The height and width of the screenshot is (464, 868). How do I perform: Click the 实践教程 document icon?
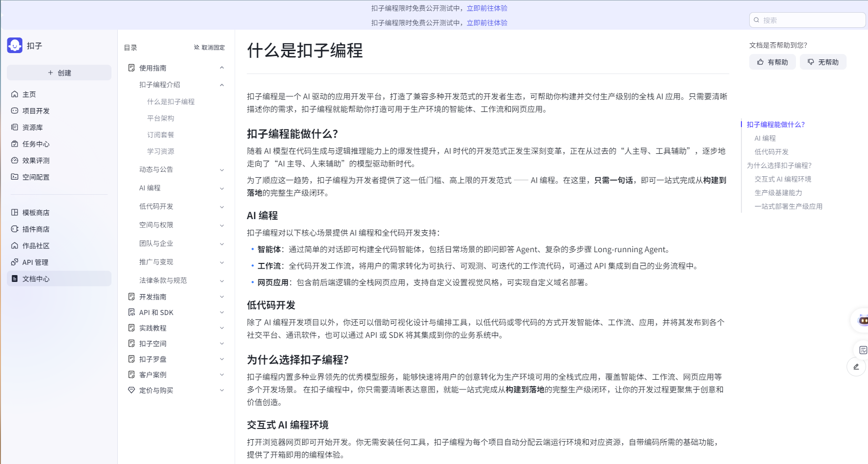pyautogui.click(x=131, y=328)
